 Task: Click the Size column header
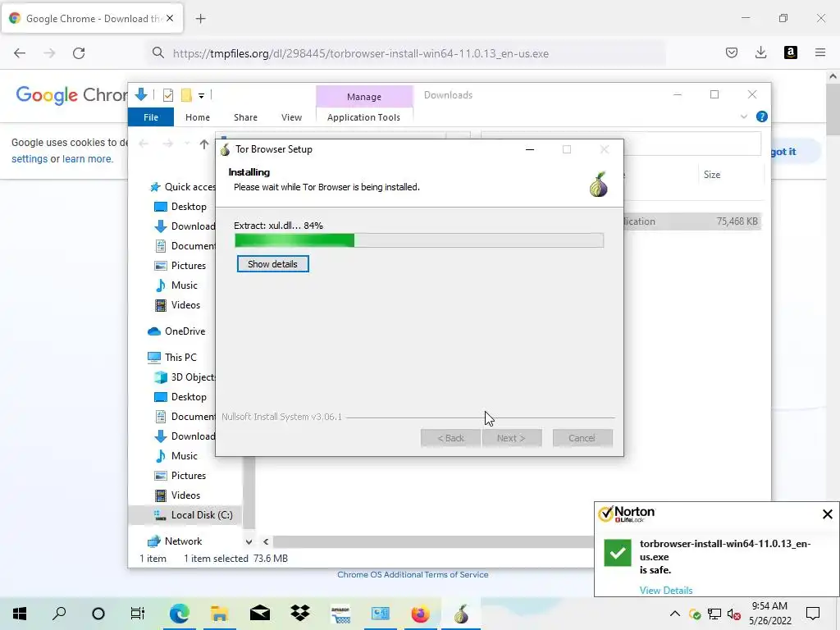(711, 175)
